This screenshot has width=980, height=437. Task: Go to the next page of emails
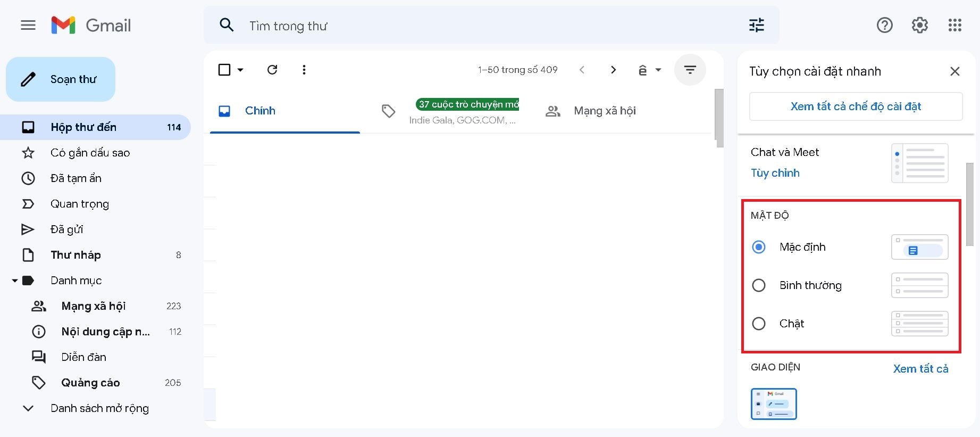click(613, 70)
